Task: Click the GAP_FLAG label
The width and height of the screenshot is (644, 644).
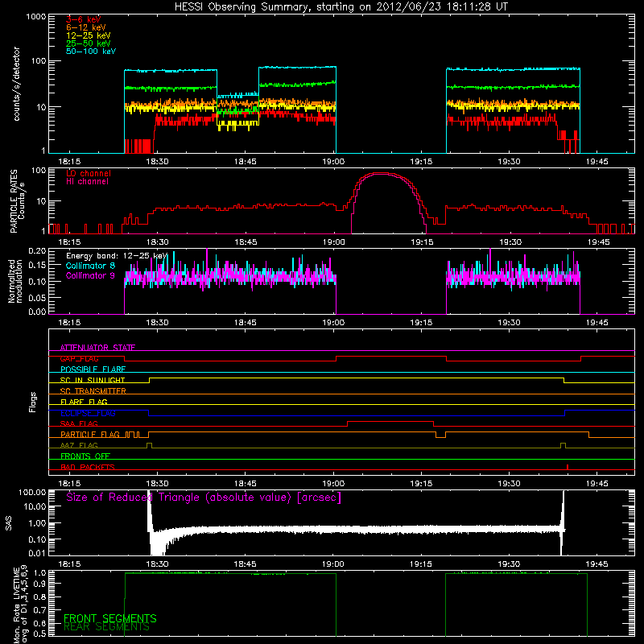Action: 79,358
